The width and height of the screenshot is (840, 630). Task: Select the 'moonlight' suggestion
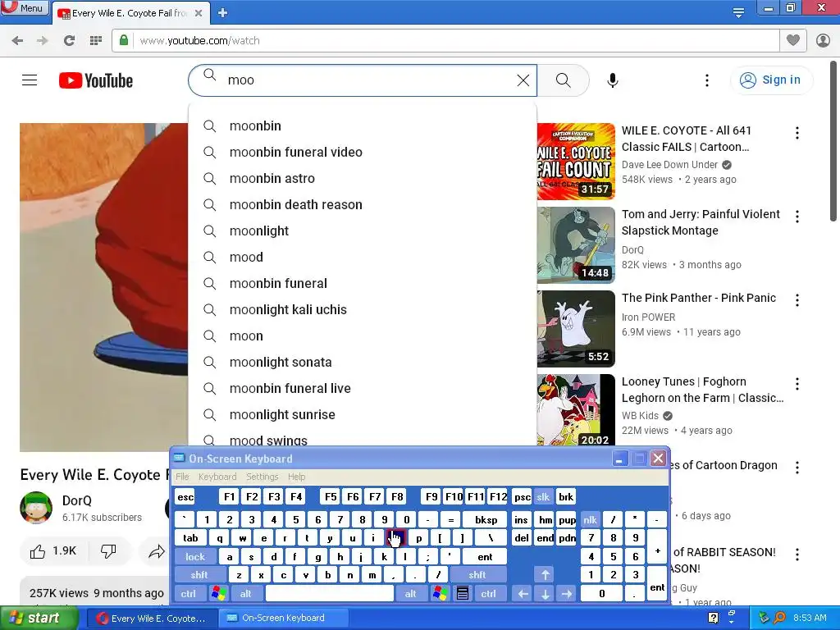(363, 231)
